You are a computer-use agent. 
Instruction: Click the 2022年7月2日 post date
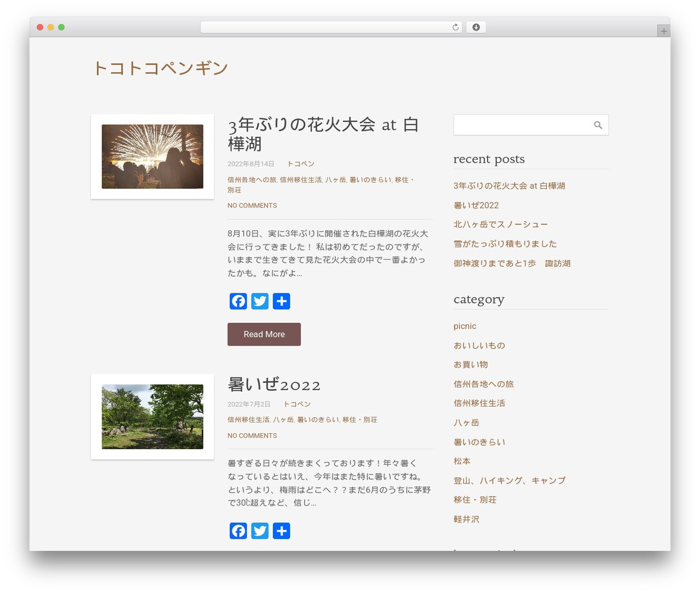point(249,404)
